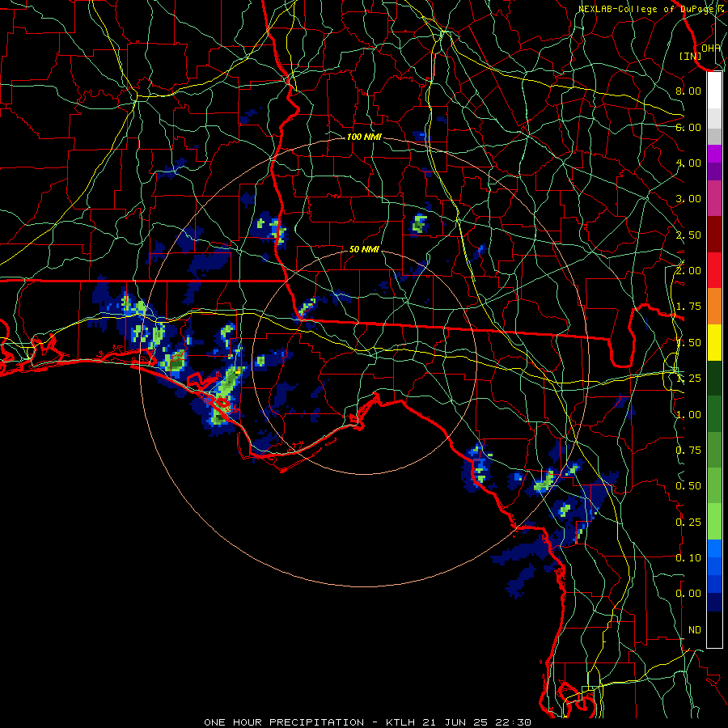Click the ND legend label
Image resolution: width=728 pixels, height=728 pixels.
coord(695,630)
